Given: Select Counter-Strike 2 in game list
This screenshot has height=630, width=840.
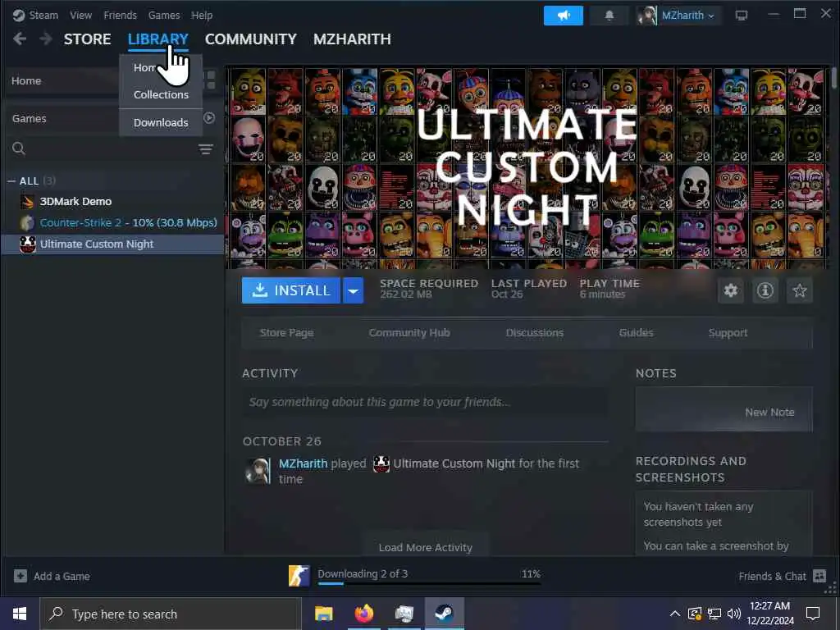Looking at the screenshot, I should coord(113,222).
